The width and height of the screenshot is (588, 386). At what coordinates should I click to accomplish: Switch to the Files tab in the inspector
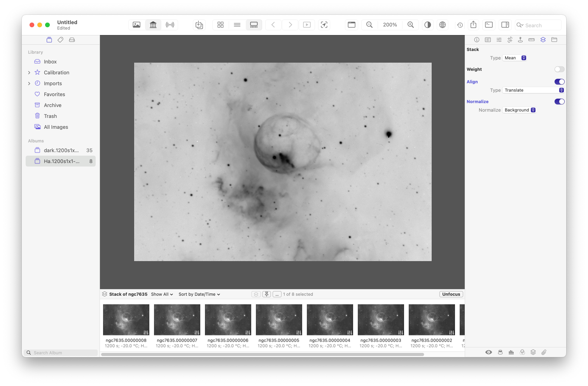[x=554, y=39]
